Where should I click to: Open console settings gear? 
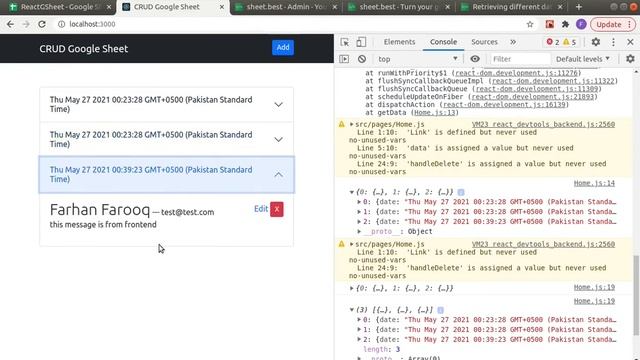click(630, 59)
